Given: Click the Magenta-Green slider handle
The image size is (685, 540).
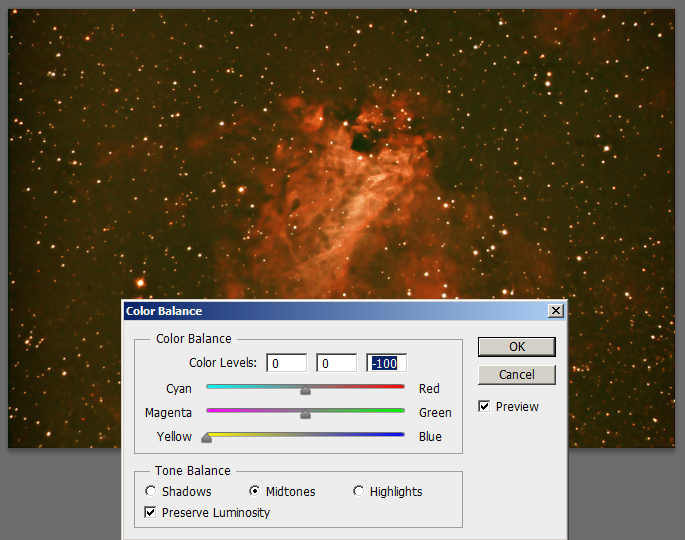Looking at the screenshot, I should [x=305, y=414].
